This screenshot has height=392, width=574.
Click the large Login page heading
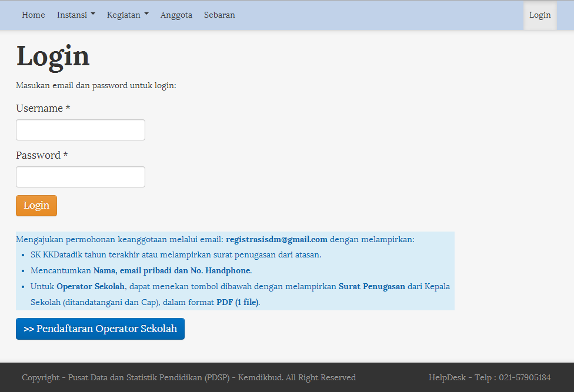(x=53, y=56)
